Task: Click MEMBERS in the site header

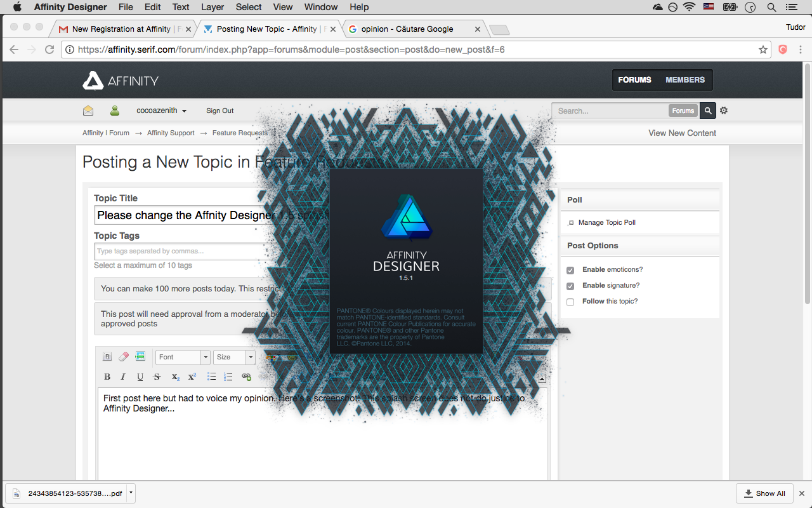Action: (x=685, y=80)
